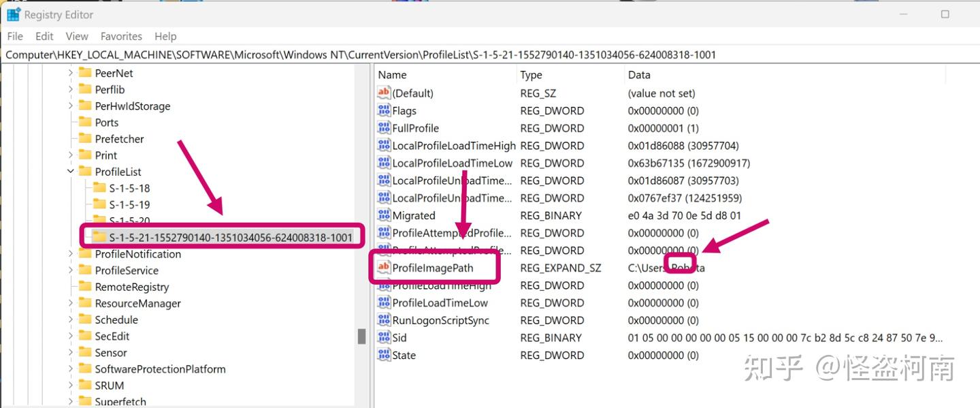Select the RunLogonScriptSync DWORD icon
The height and width of the screenshot is (408, 980).
coord(385,320)
